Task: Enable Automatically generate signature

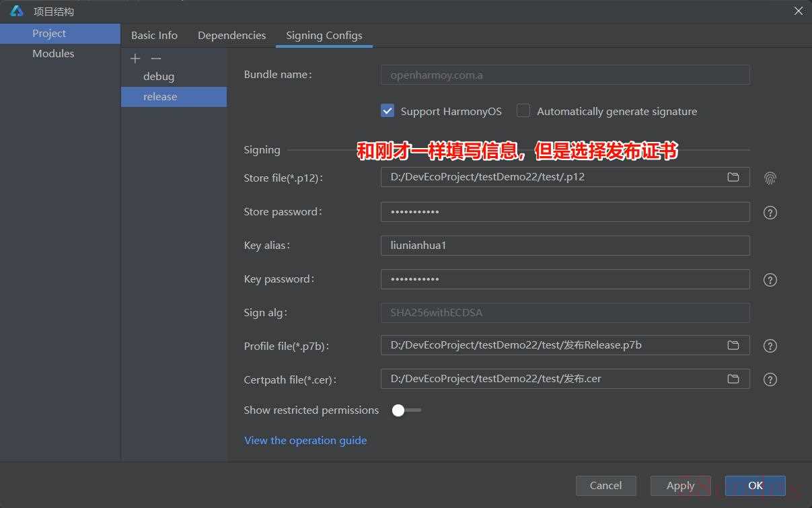Action: coord(523,111)
